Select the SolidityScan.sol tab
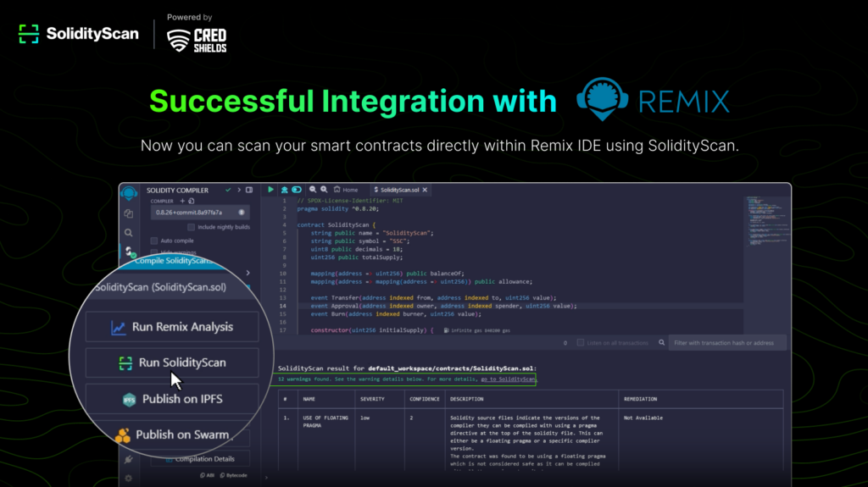 coord(398,190)
